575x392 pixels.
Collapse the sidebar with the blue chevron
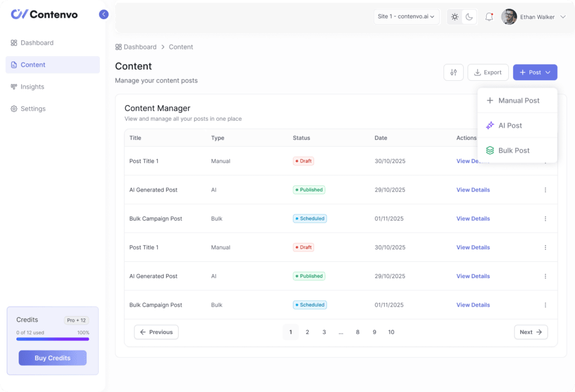pyautogui.click(x=103, y=14)
